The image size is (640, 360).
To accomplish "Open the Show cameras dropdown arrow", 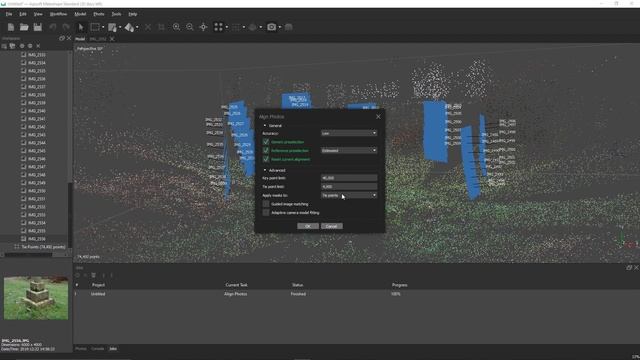I will [x=280, y=27].
